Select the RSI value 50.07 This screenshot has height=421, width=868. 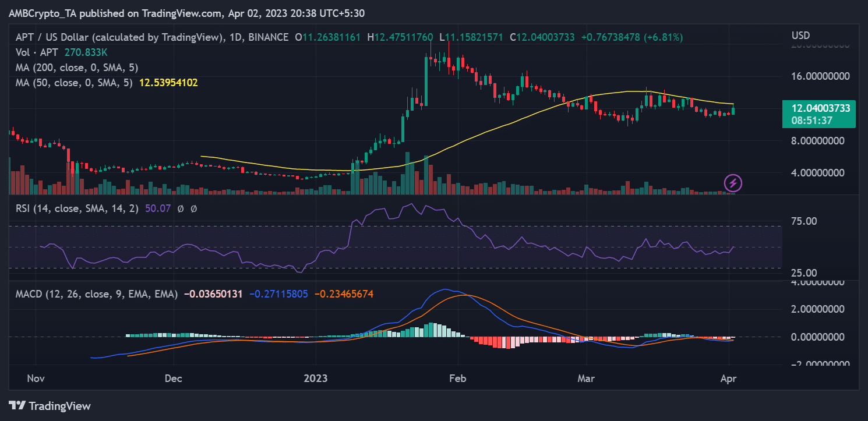[x=157, y=208]
